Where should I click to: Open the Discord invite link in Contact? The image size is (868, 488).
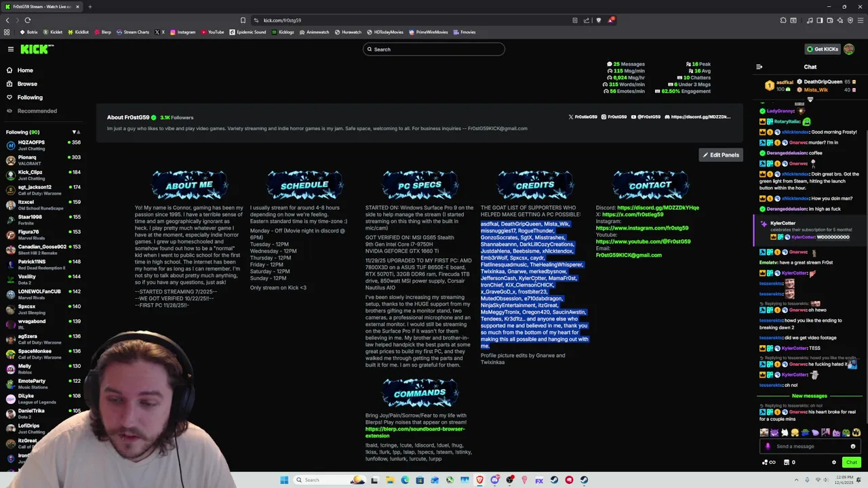click(658, 207)
